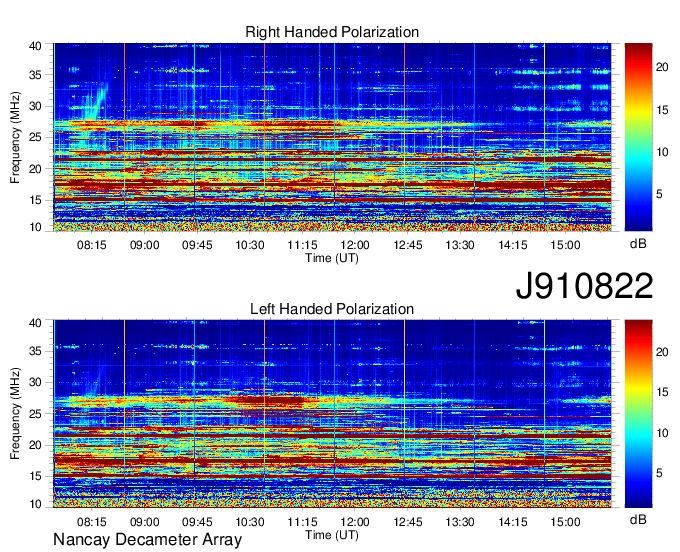Click the 09:45 time tick on lower plot

(197, 522)
